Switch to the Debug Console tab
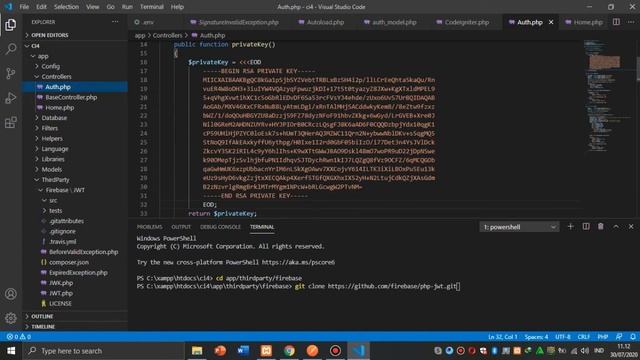 (x=220, y=227)
